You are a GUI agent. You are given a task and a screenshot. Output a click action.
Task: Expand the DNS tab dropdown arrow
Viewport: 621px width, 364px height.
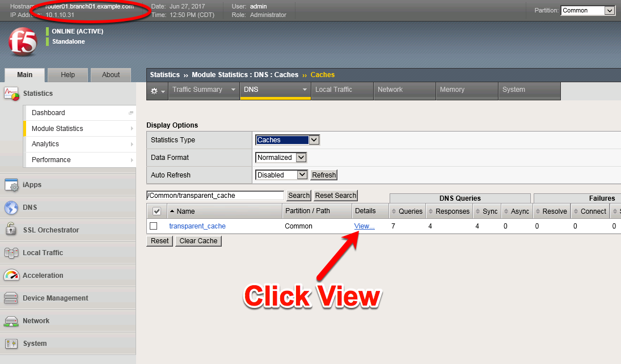click(305, 90)
